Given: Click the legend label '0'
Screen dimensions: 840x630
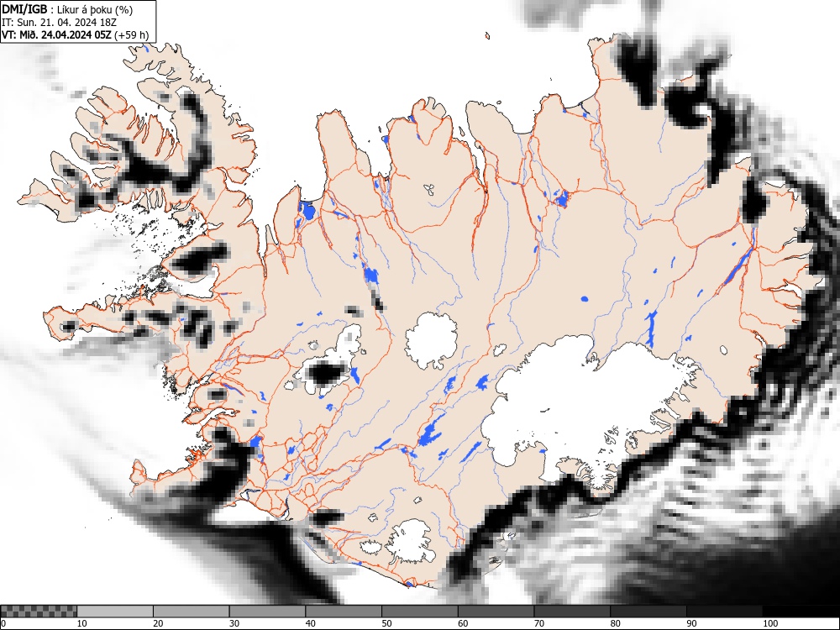Looking at the screenshot, I should [3, 623].
